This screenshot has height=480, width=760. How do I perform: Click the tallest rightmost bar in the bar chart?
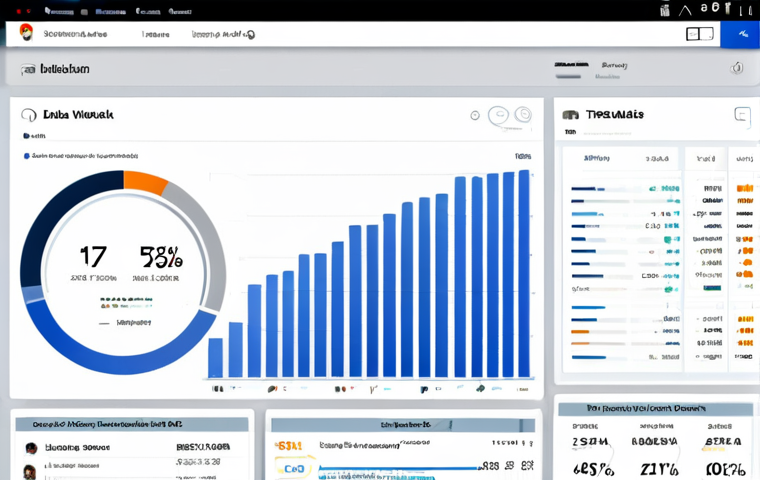[x=524, y=274]
